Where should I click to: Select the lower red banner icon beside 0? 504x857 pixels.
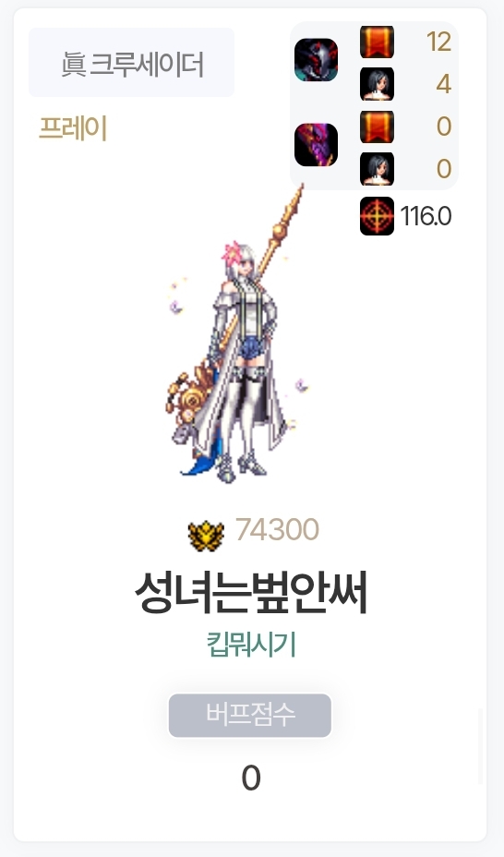coord(377,127)
